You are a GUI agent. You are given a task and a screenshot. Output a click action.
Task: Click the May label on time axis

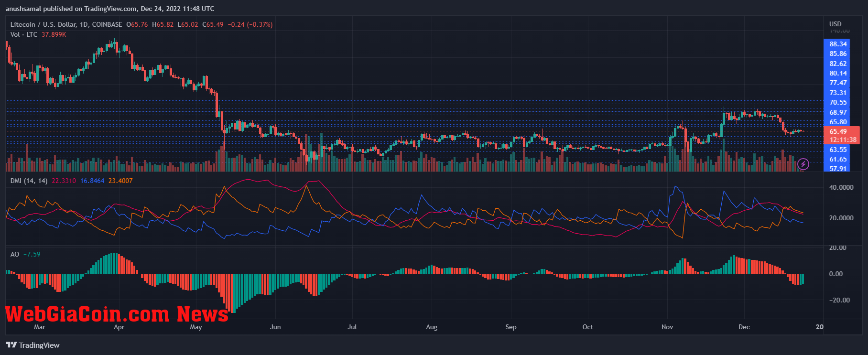(x=196, y=327)
